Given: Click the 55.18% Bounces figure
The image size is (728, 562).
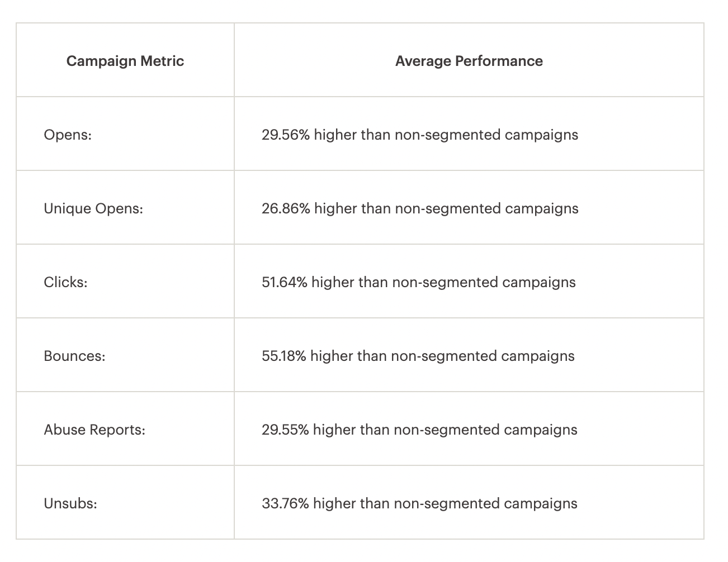Looking at the screenshot, I should click(x=283, y=356).
